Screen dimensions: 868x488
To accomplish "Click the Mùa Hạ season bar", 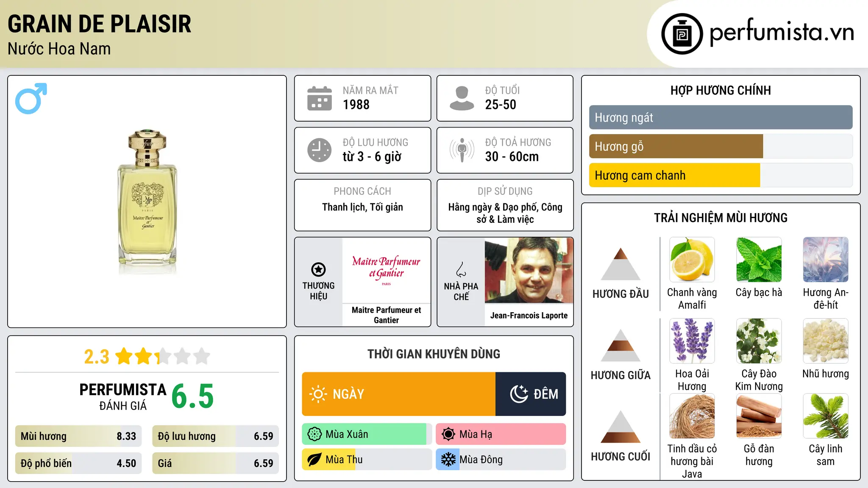I will click(x=501, y=434).
